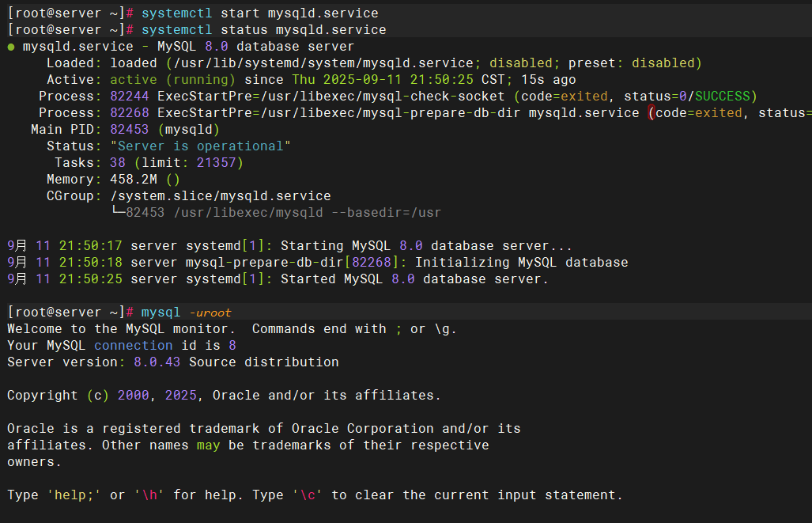Click the highlighted word 'may' in trademark notice
This screenshot has width=812, height=523.
pyautogui.click(x=208, y=445)
